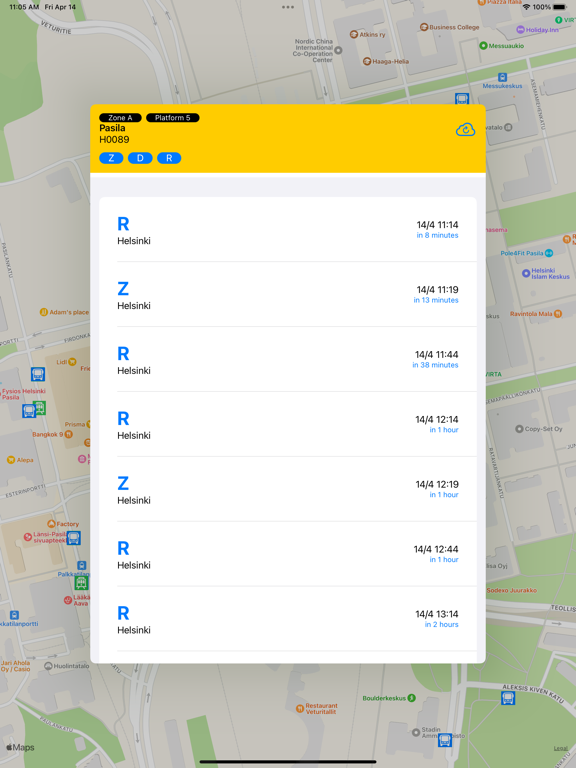This screenshot has height=768, width=576.
Task: Tap the cloud refresh icon in Pasila header
Action: tap(465, 130)
